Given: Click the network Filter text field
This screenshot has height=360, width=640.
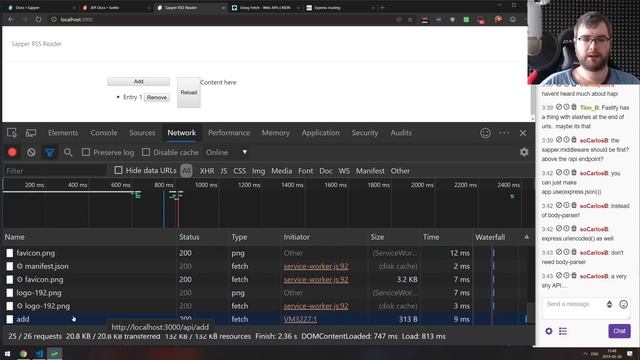Looking at the screenshot, I should point(55,171).
